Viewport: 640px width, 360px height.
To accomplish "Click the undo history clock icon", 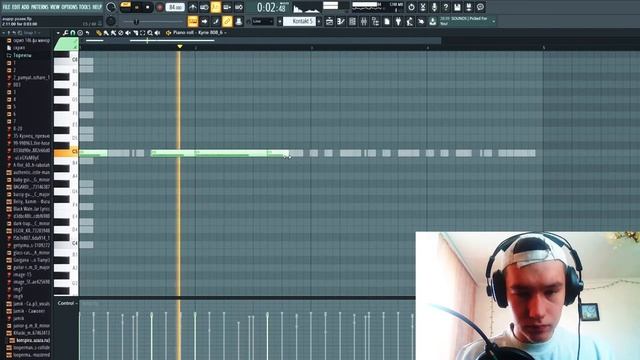I will (x=411, y=7).
